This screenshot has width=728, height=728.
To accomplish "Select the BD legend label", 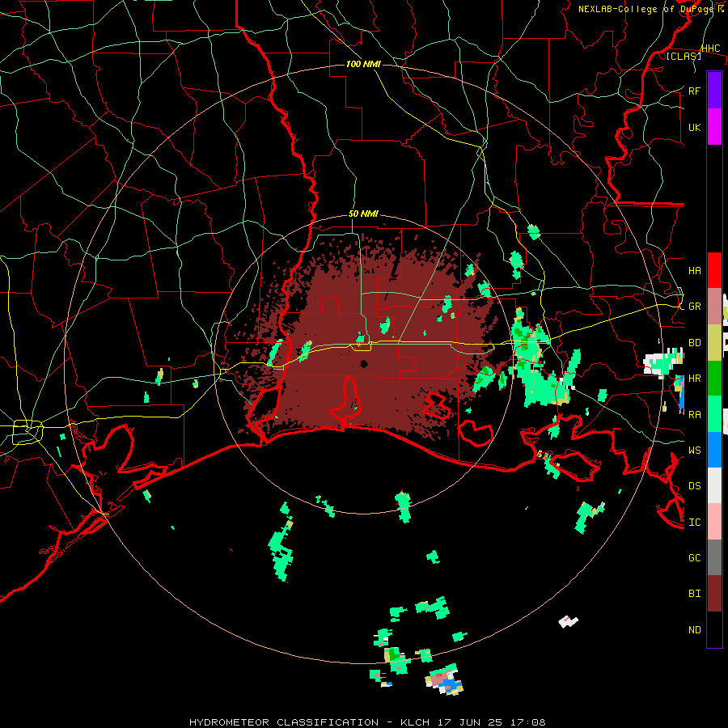I will click(x=694, y=343).
